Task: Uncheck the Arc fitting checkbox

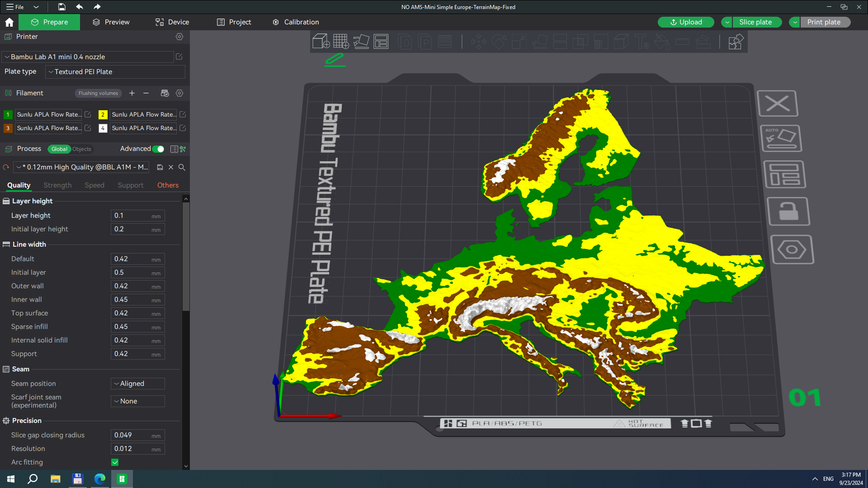Action: point(115,462)
